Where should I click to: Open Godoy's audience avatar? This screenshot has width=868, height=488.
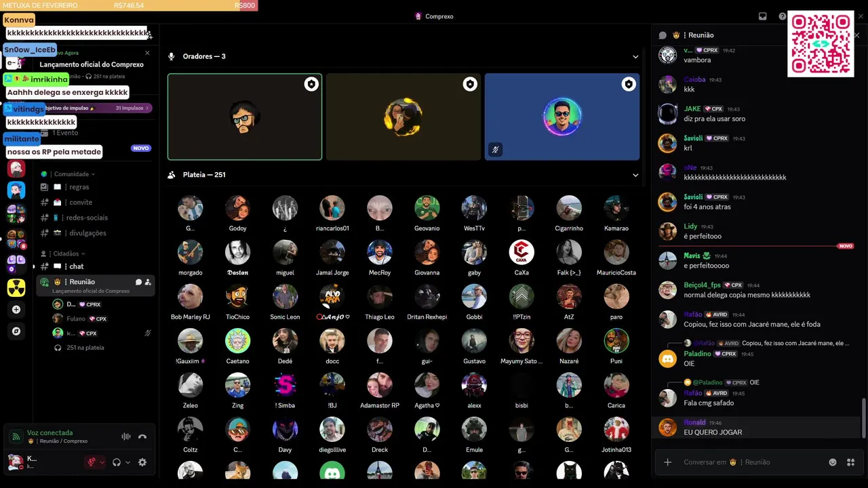(237, 208)
